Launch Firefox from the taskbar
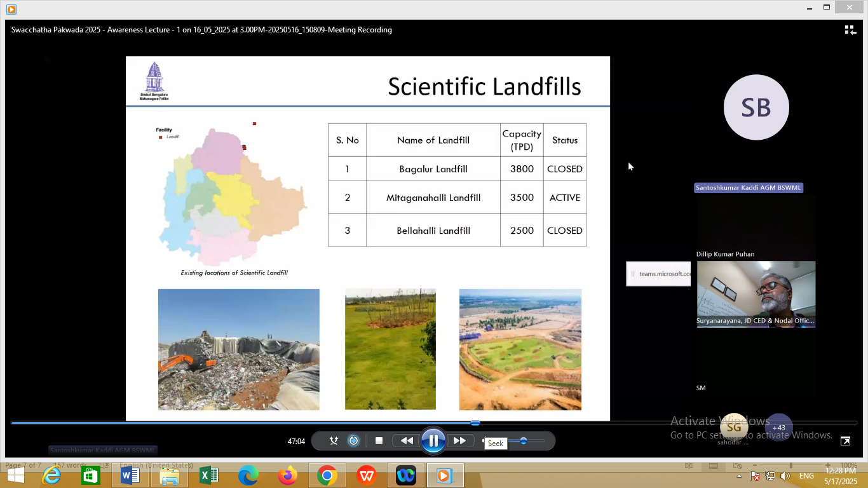 (x=287, y=475)
